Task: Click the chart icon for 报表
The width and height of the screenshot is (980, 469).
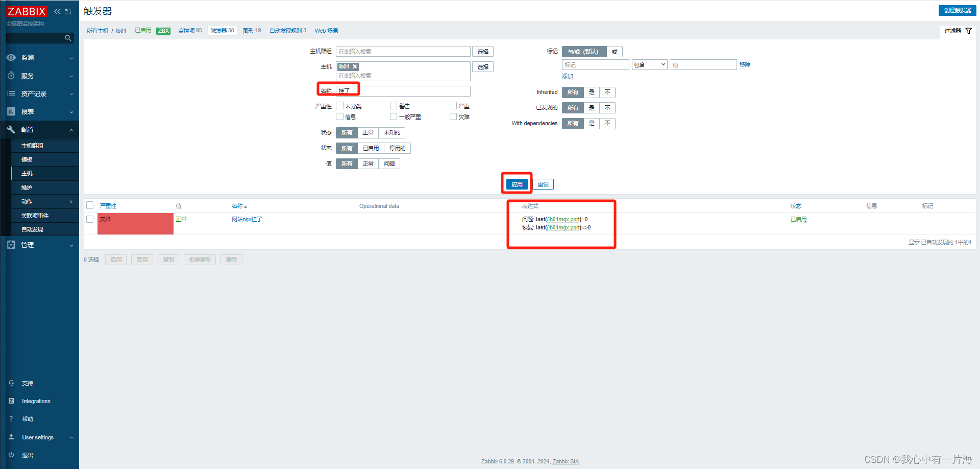Action: click(11, 111)
